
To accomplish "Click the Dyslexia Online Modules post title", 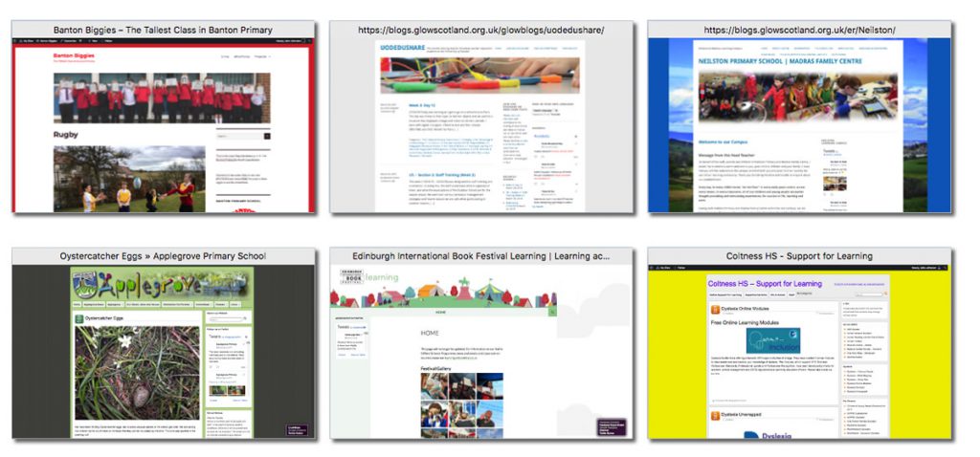I will tap(745, 309).
